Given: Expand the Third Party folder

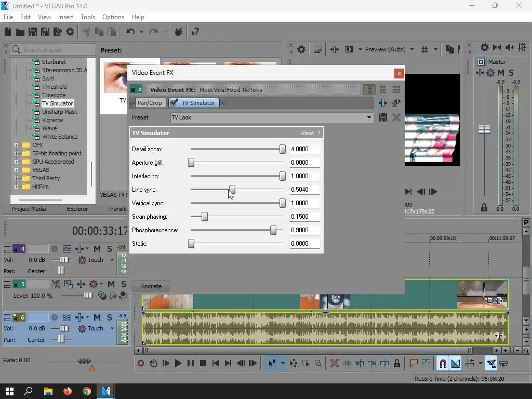Looking at the screenshot, I should pyautogui.click(x=16, y=179).
